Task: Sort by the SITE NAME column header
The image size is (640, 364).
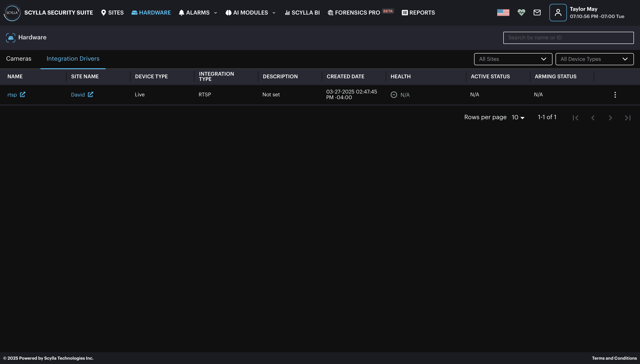Action: 85,77
